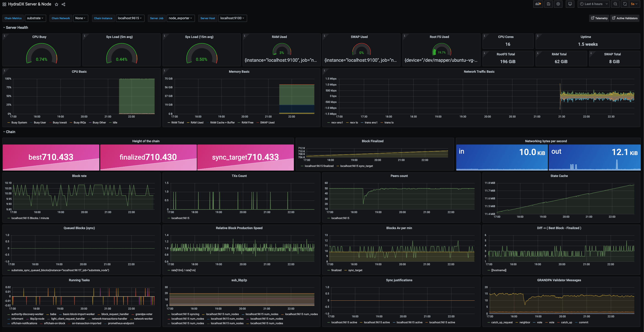This screenshot has height=332, width=644.
Task: Collapse the Server Health row
Action: point(17,27)
